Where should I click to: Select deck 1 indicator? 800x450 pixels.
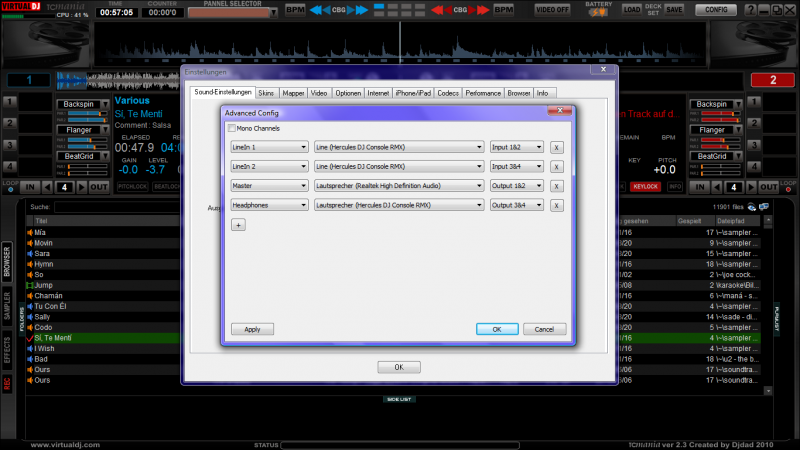[x=29, y=80]
